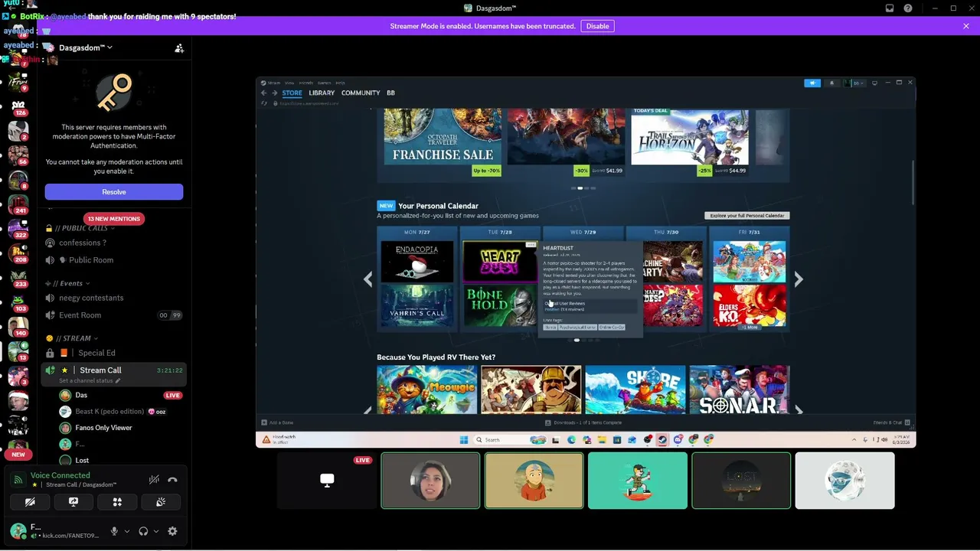Go forward in Steam navigation
The image size is (980, 551).
[x=274, y=93]
